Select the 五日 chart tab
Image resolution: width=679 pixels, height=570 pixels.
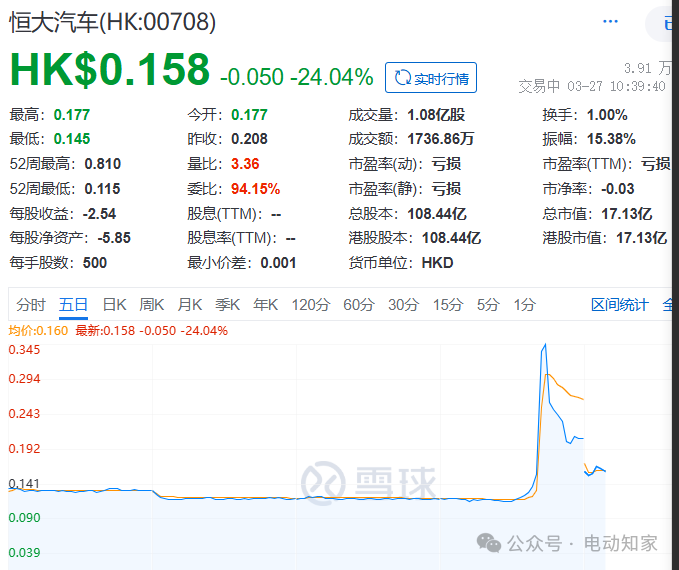[x=73, y=305]
